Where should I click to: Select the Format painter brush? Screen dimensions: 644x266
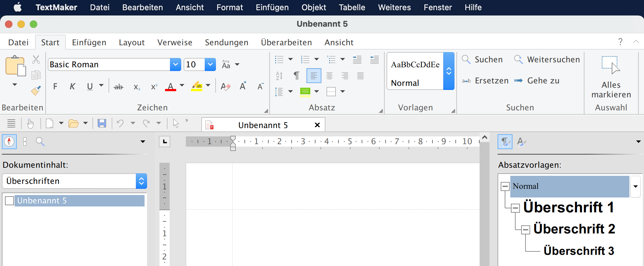click(36, 90)
